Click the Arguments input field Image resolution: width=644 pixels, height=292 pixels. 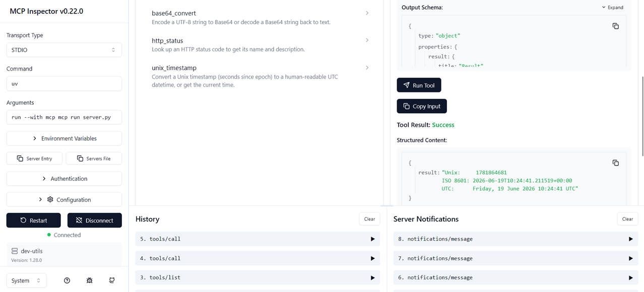coord(64,117)
